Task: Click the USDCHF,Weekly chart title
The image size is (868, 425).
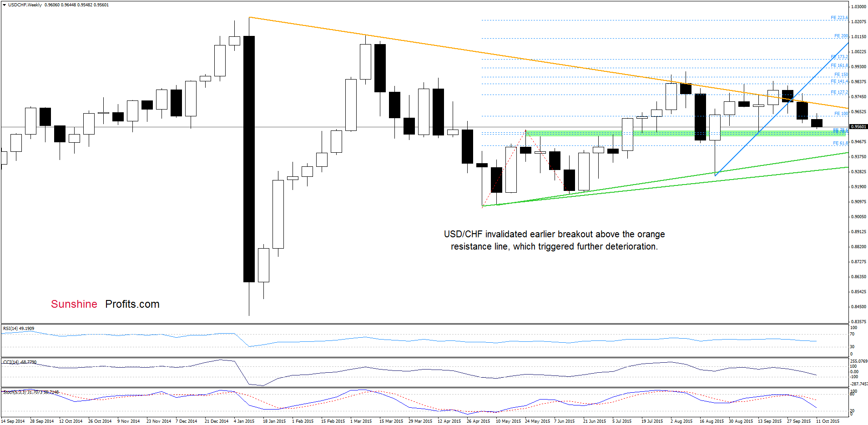Action: (x=25, y=5)
